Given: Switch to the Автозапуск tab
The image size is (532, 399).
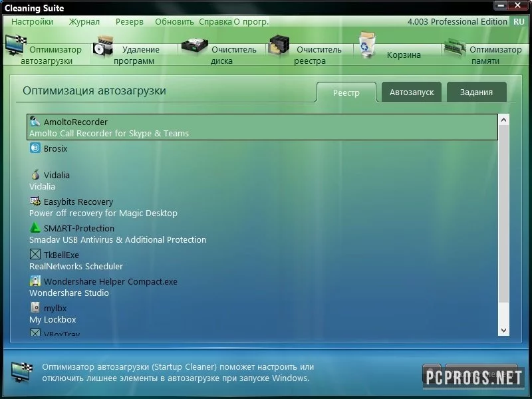Looking at the screenshot, I should point(412,92).
